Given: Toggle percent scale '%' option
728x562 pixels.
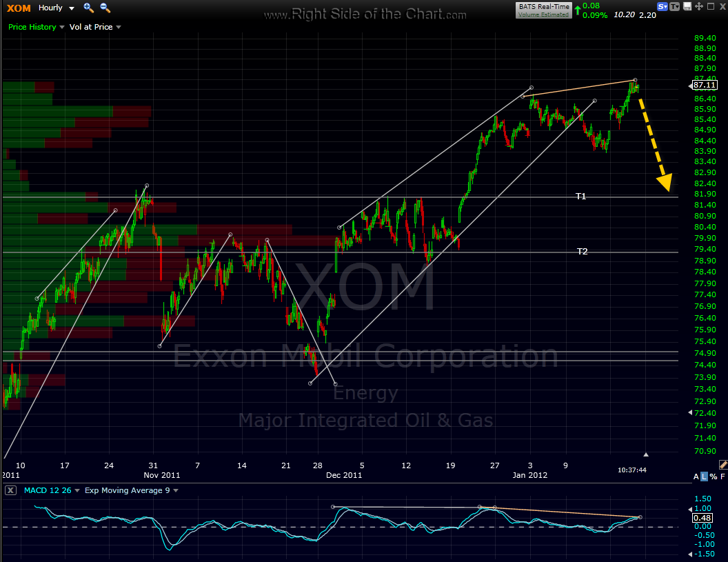Looking at the screenshot, I should click(x=713, y=477).
